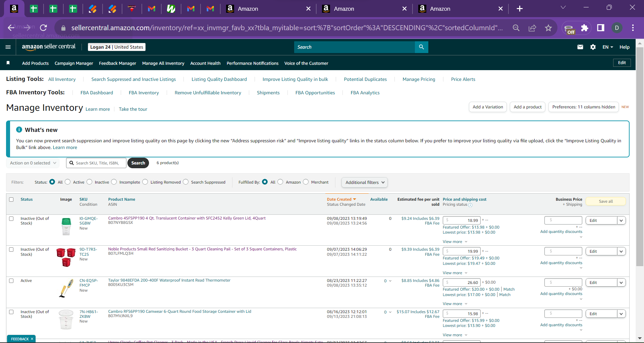Open the messages envelope icon
The height and width of the screenshot is (343, 644).
point(580,47)
